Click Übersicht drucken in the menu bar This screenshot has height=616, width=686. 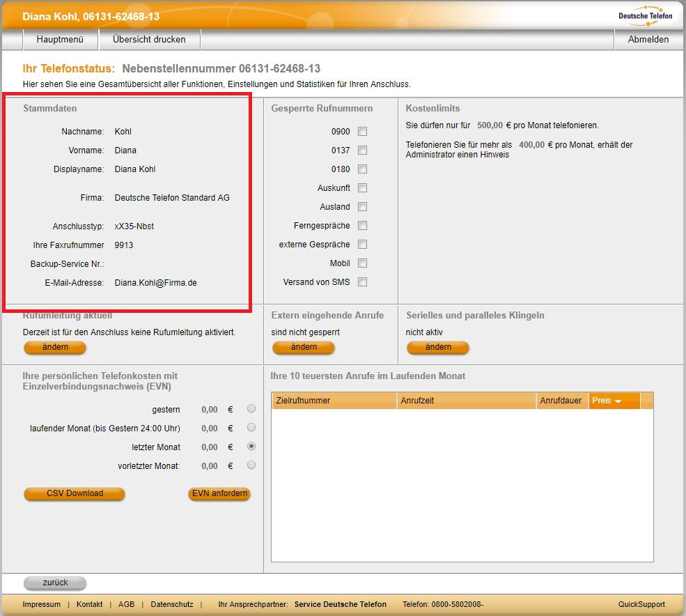(x=149, y=40)
